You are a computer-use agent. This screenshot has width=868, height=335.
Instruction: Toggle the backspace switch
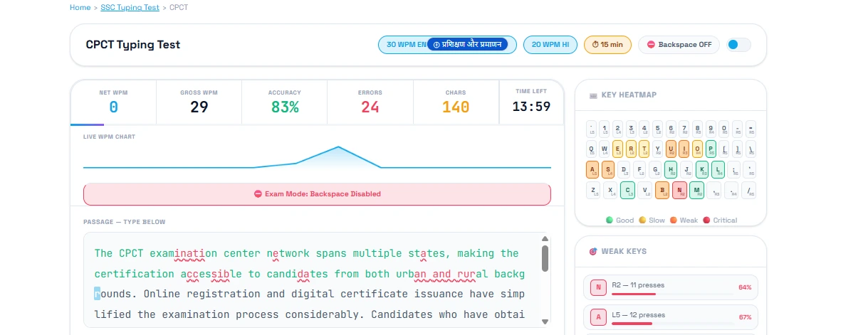738,45
